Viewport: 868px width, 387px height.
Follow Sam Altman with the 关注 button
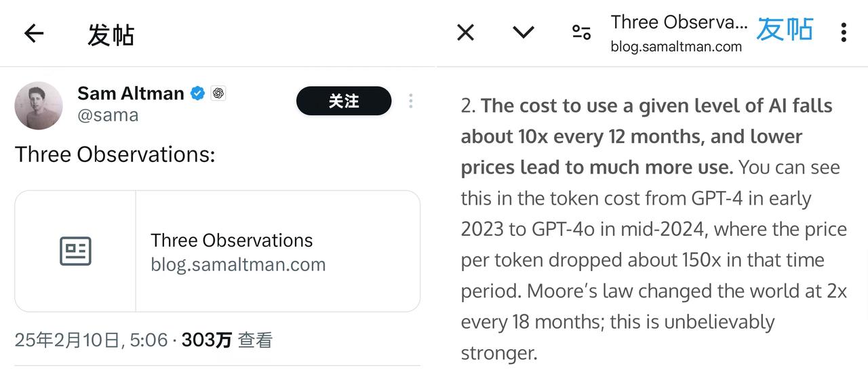tap(344, 101)
